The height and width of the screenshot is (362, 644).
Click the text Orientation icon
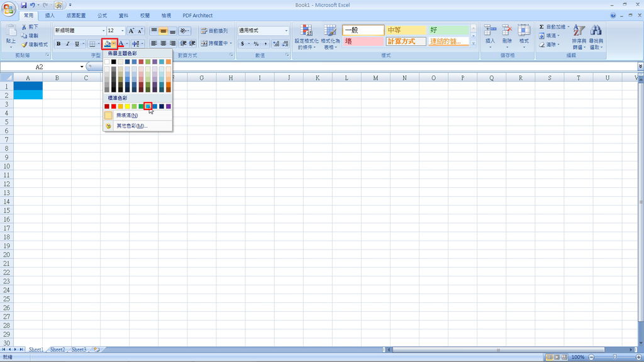pos(183,31)
